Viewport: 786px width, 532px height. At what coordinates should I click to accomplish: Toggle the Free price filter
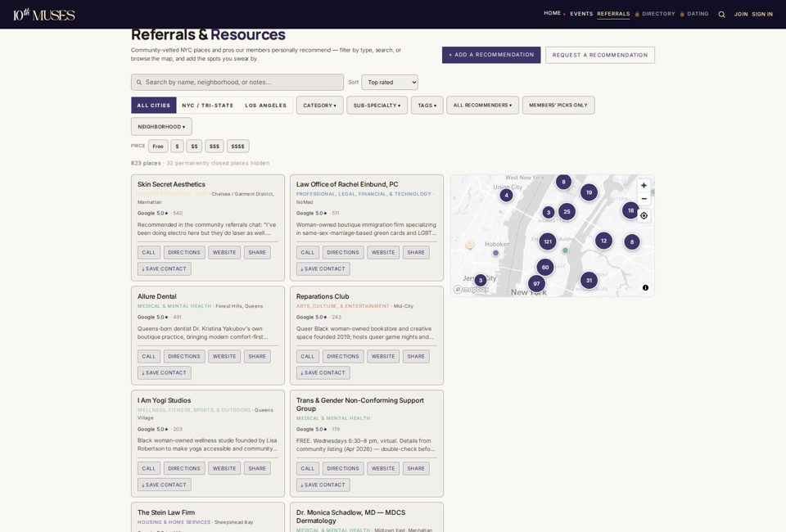click(158, 147)
